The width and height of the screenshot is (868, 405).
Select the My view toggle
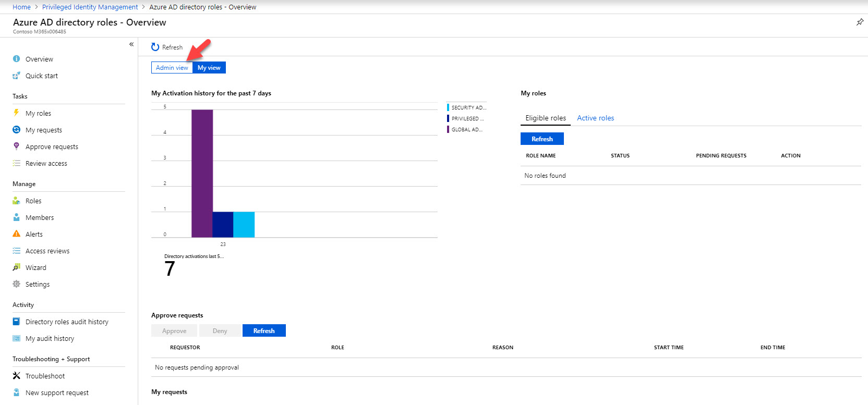coord(209,68)
